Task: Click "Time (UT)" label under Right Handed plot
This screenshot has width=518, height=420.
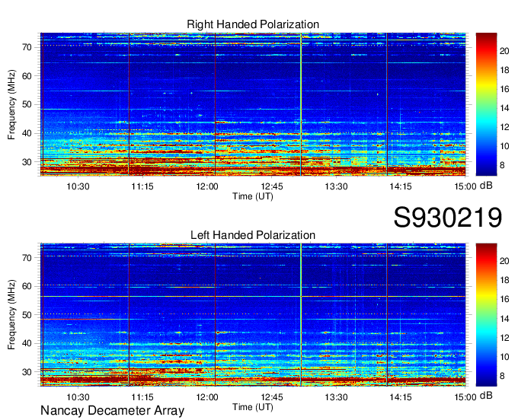Action: (x=253, y=196)
